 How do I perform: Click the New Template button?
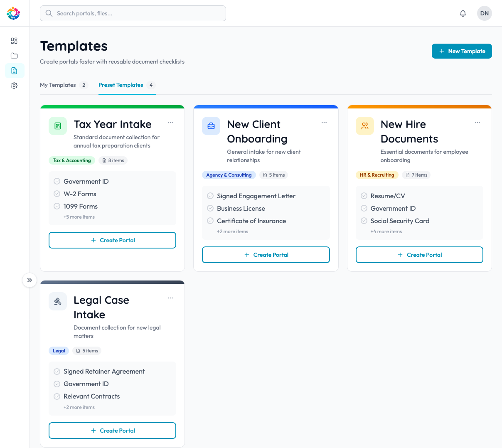point(462,51)
